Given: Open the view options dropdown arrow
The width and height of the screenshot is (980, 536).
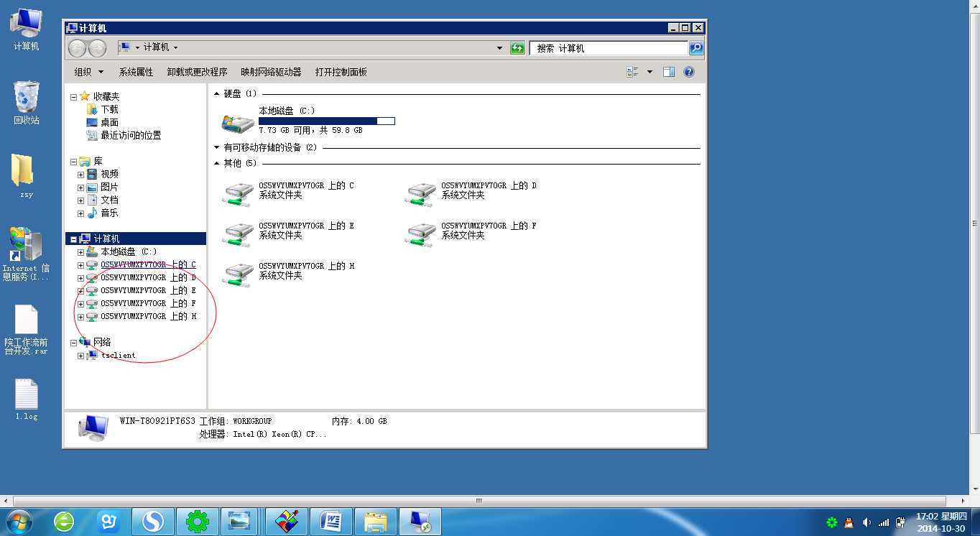Looking at the screenshot, I should tap(650, 72).
